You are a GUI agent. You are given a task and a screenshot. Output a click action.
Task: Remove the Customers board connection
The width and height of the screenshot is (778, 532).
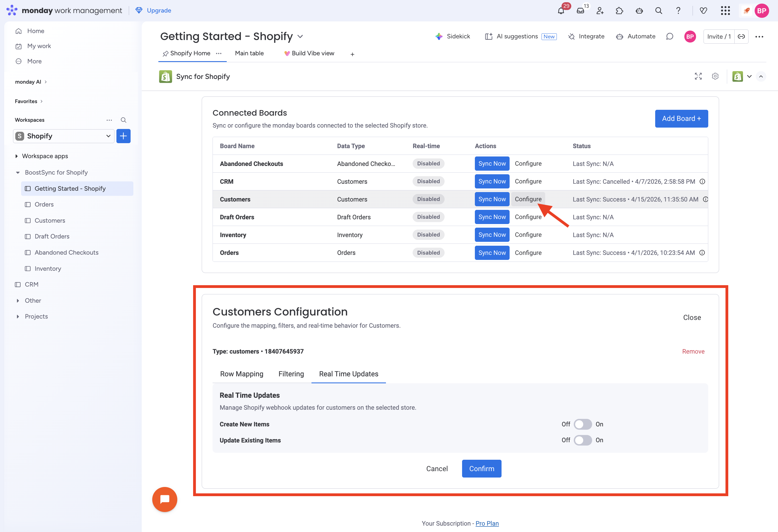tap(693, 352)
